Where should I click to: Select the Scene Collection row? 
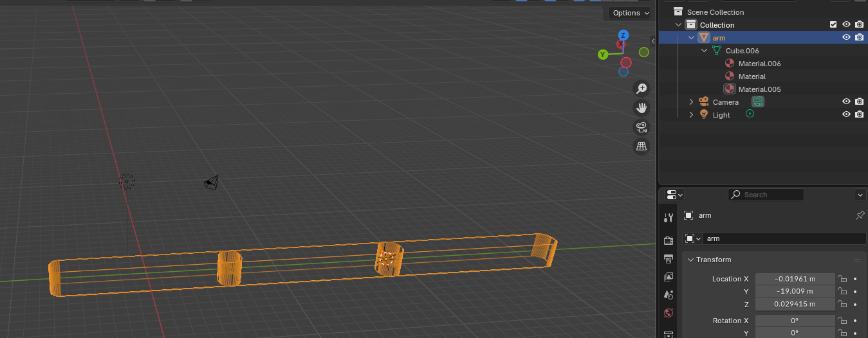(x=762, y=12)
